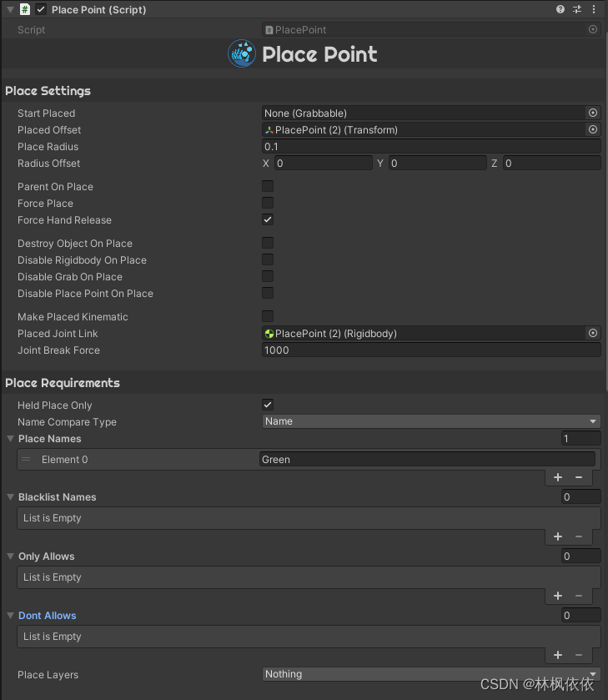Click the Place Radius input field
Image resolution: width=608 pixels, height=700 pixels.
(x=431, y=146)
